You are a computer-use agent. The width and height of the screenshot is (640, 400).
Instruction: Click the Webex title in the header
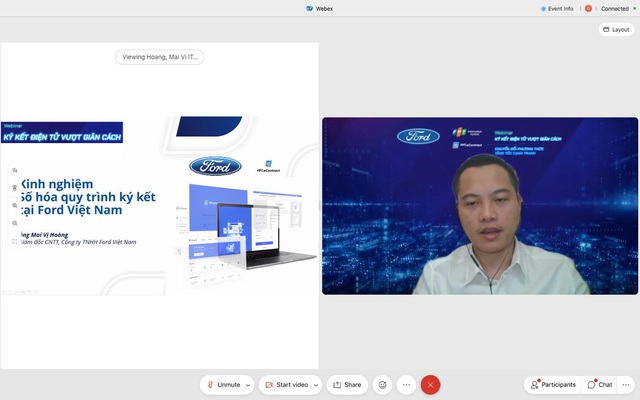324,9
